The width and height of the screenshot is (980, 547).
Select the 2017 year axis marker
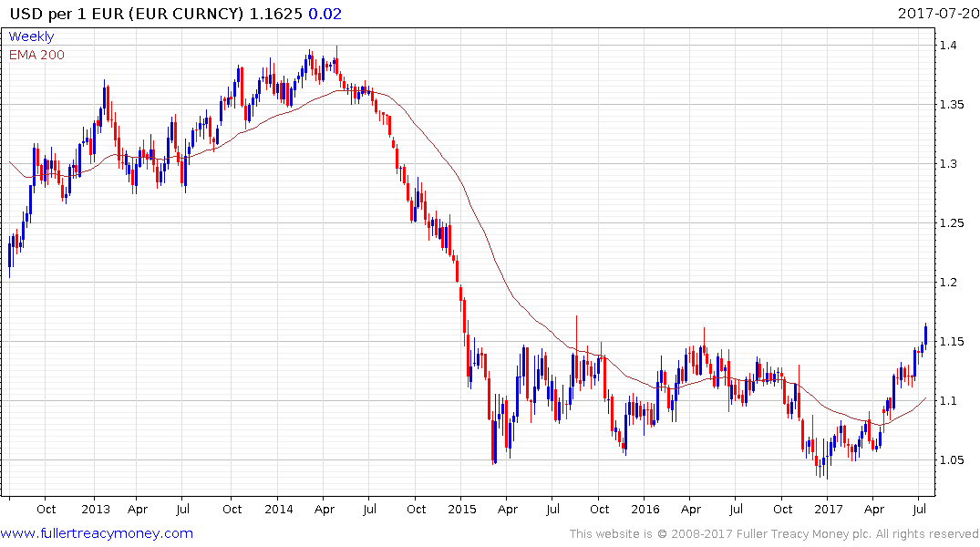[x=828, y=509]
